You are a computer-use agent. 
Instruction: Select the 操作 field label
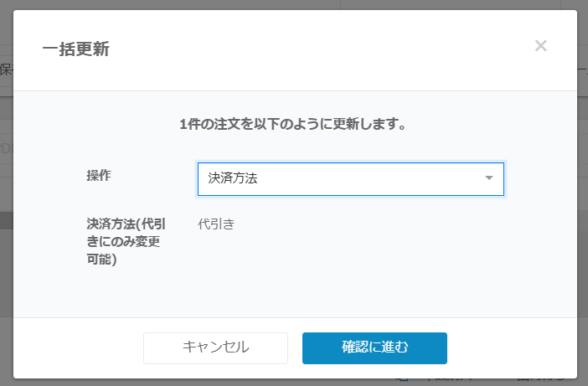98,175
